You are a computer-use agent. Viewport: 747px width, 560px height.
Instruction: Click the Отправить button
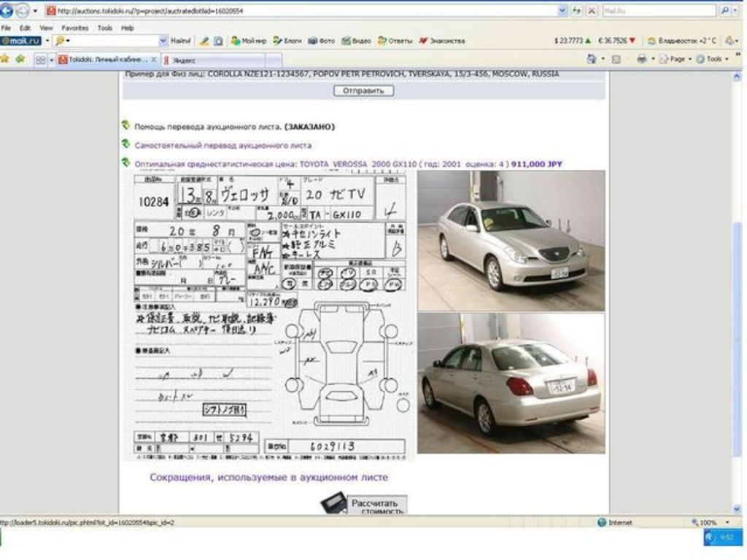[x=363, y=90]
